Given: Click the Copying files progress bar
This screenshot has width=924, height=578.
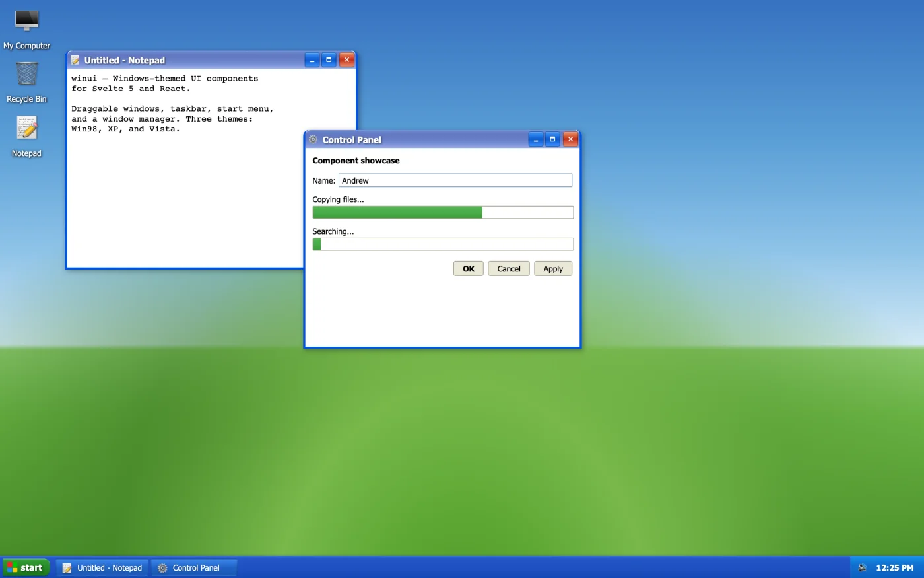Looking at the screenshot, I should pyautogui.click(x=443, y=213).
